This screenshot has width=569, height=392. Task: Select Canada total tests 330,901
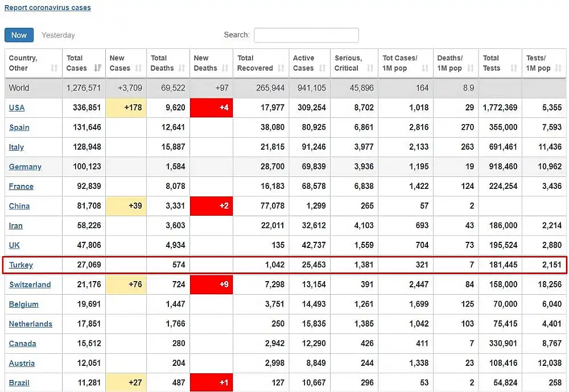(x=503, y=344)
